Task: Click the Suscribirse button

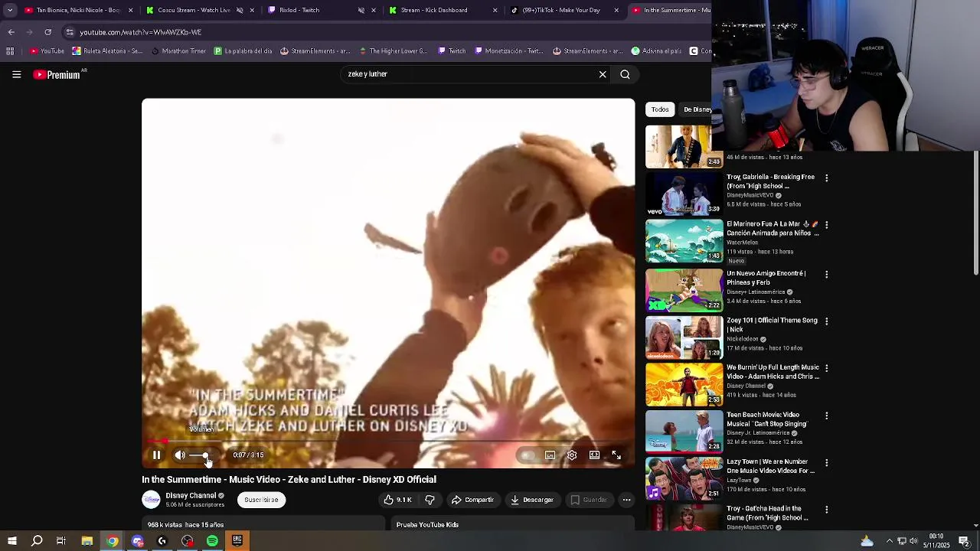Action: [x=261, y=500]
